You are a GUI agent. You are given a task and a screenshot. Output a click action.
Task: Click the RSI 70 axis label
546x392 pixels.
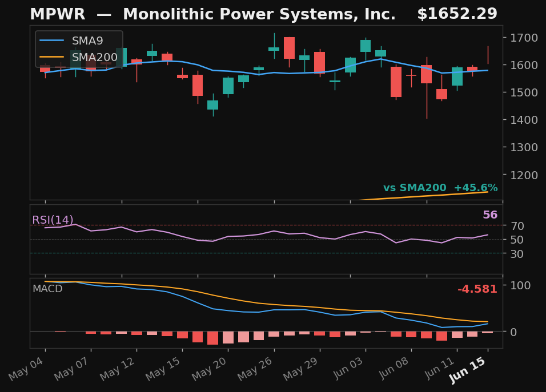pyautogui.click(x=517, y=226)
